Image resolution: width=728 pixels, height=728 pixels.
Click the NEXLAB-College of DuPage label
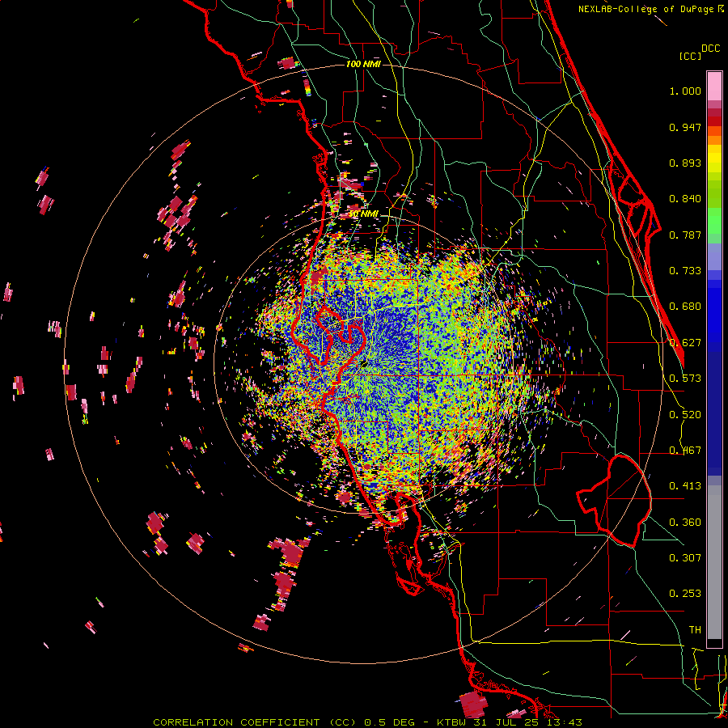click(x=645, y=9)
